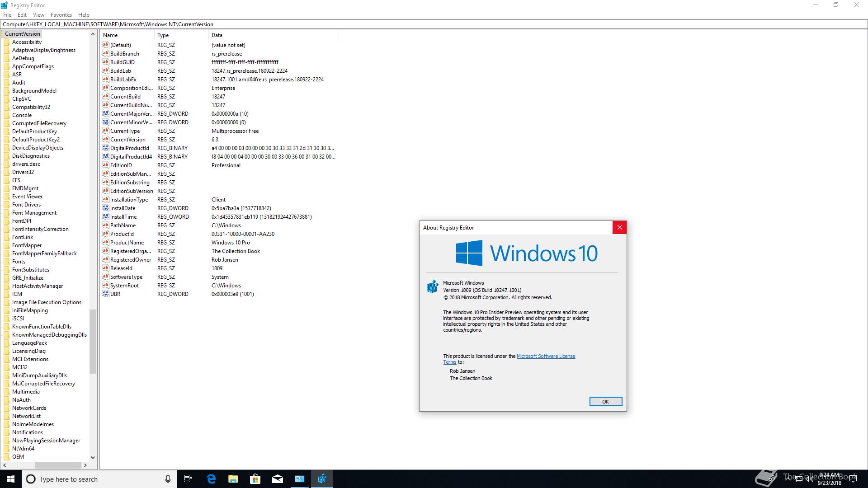Select the Notifications key
The width and height of the screenshot is (868, 488).
point(28,432)
